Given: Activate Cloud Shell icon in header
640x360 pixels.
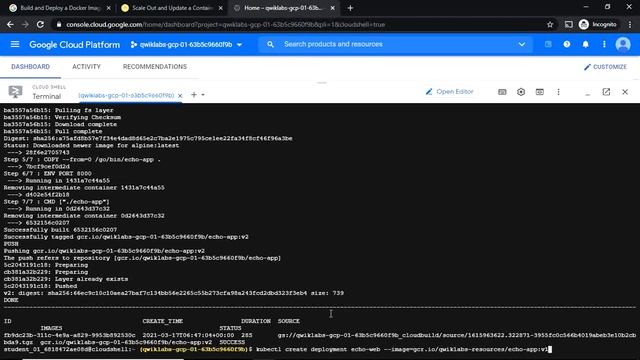Looking at the screenshot, I should [x=548, y=44].
